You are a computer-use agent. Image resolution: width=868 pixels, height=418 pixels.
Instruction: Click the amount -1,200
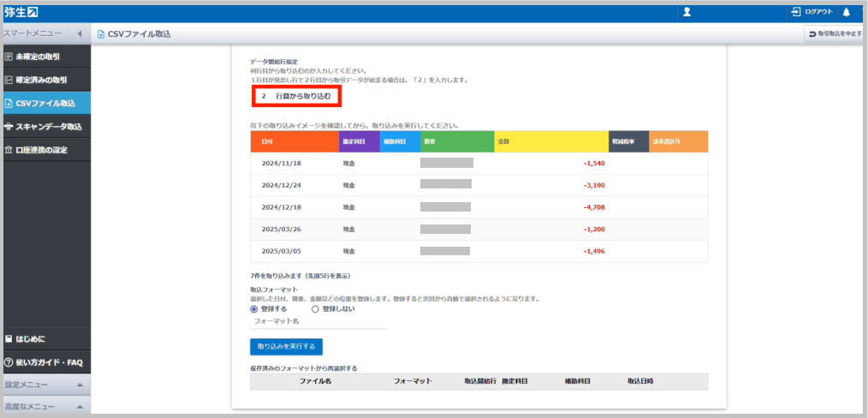(x=594, y=230)
